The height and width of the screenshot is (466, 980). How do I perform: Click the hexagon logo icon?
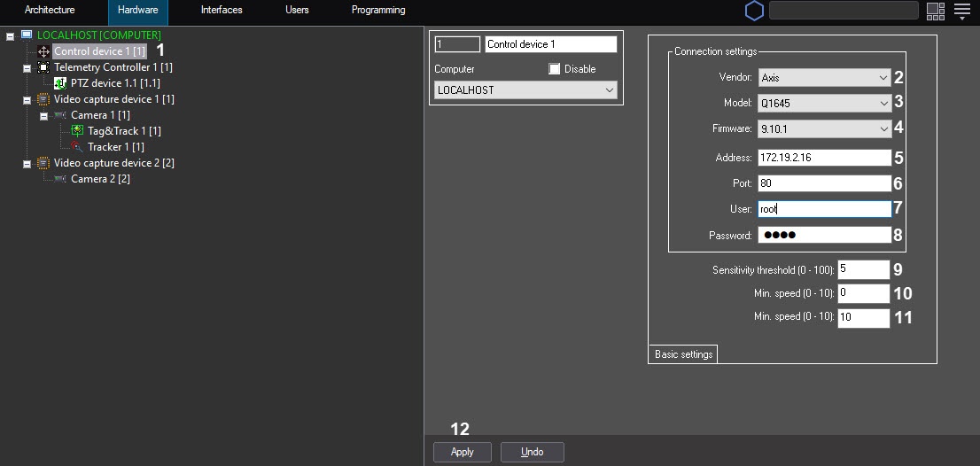(754, 11)
